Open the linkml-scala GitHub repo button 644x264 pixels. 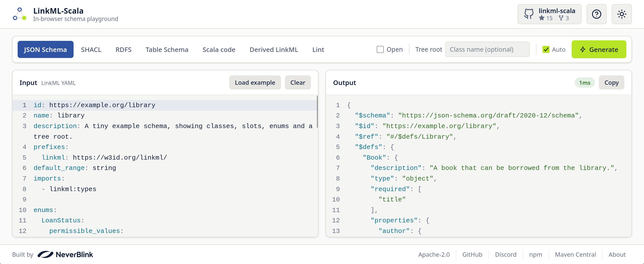tap(549, 14)
